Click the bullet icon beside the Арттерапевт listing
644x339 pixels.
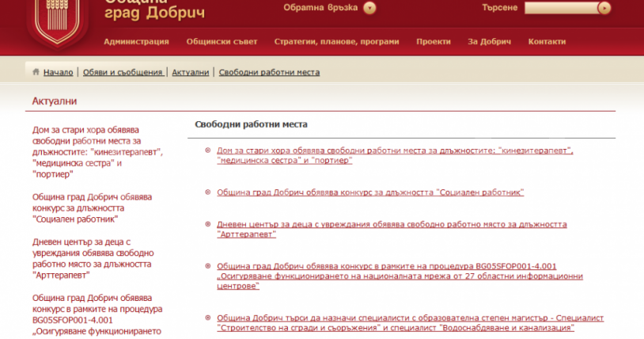click(x=207, y=224)
